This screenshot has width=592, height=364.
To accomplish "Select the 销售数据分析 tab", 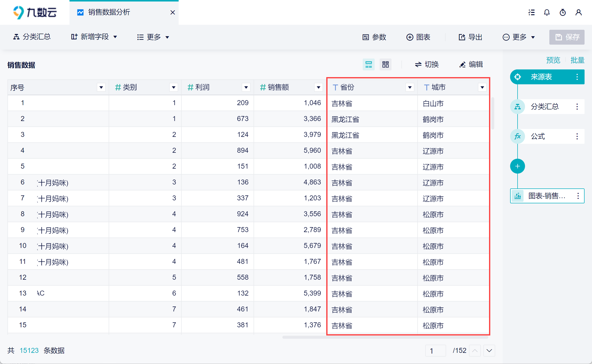I will [109, 12].
